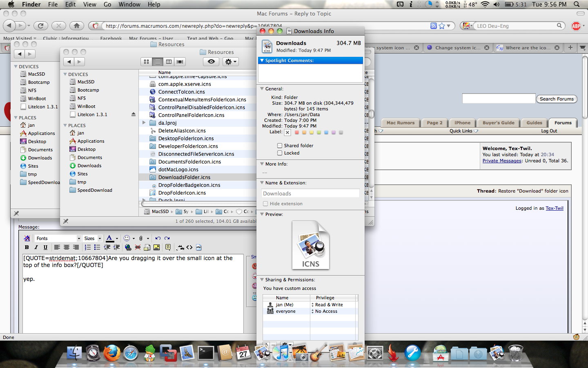Click the forum search text field
588x368 pixels.
[499, 99]
